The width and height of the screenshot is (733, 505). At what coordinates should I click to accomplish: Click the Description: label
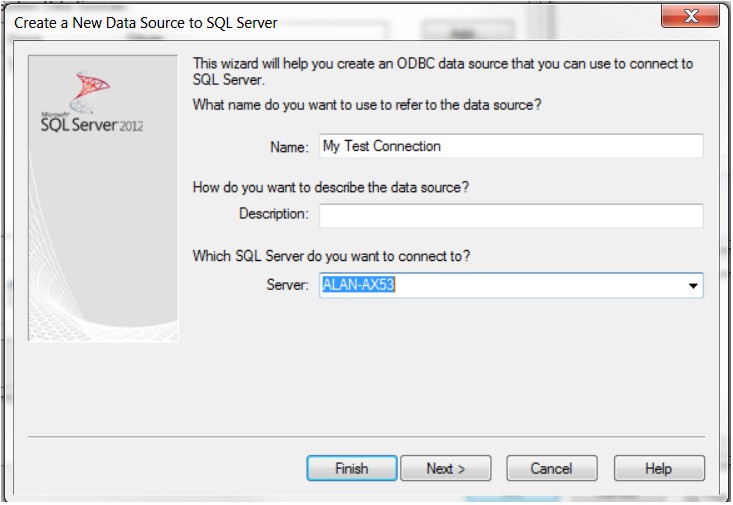click(x=273, y=214)
